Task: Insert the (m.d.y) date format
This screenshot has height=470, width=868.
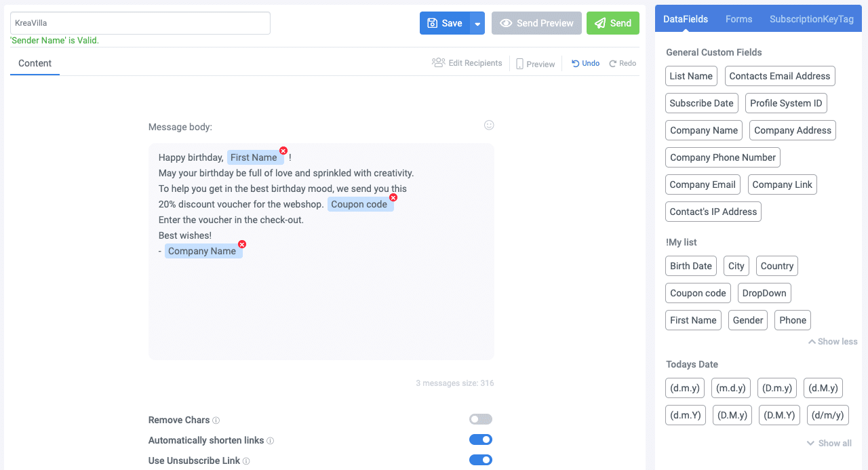Action: tap(731, 388)
